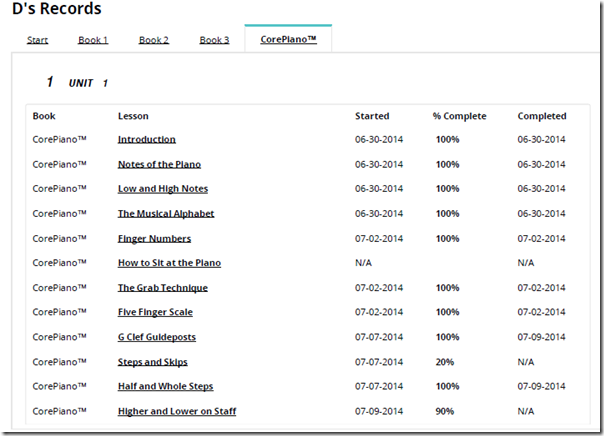Click the Lesson column header

point(133,116)
